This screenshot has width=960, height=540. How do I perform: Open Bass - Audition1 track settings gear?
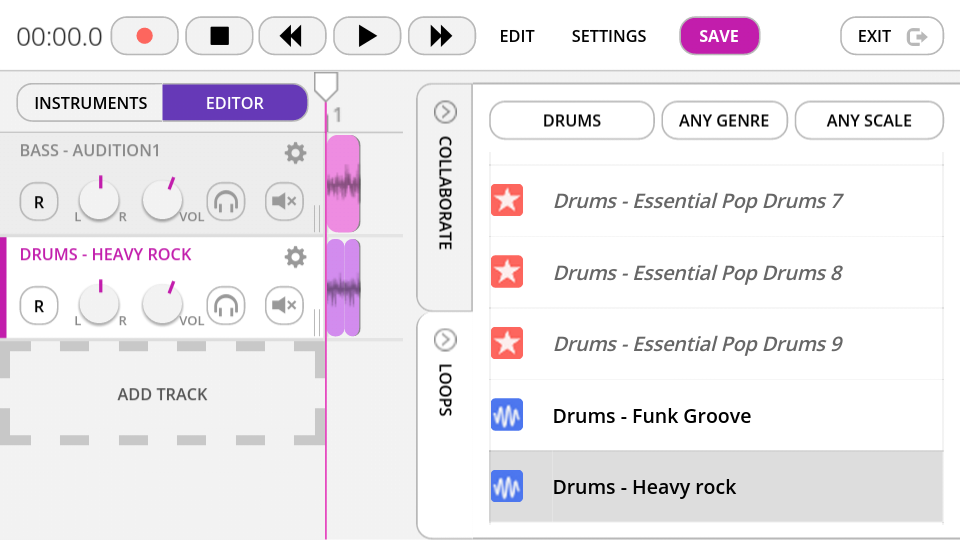click(295, 153)
